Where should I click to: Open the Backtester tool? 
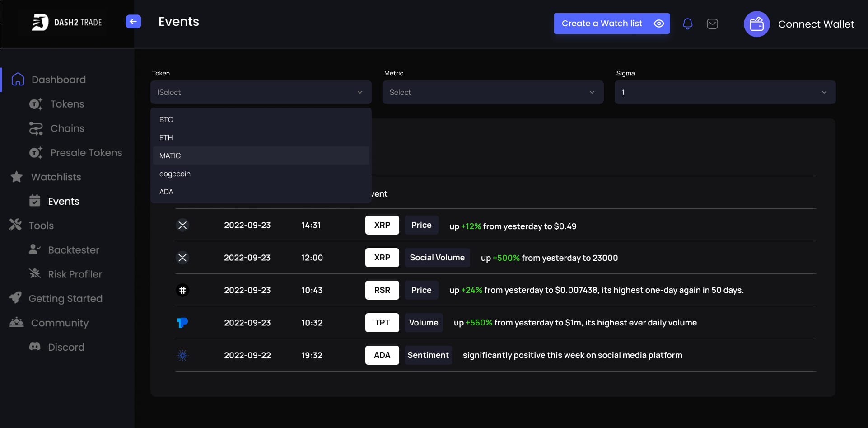tap(73, 250)
